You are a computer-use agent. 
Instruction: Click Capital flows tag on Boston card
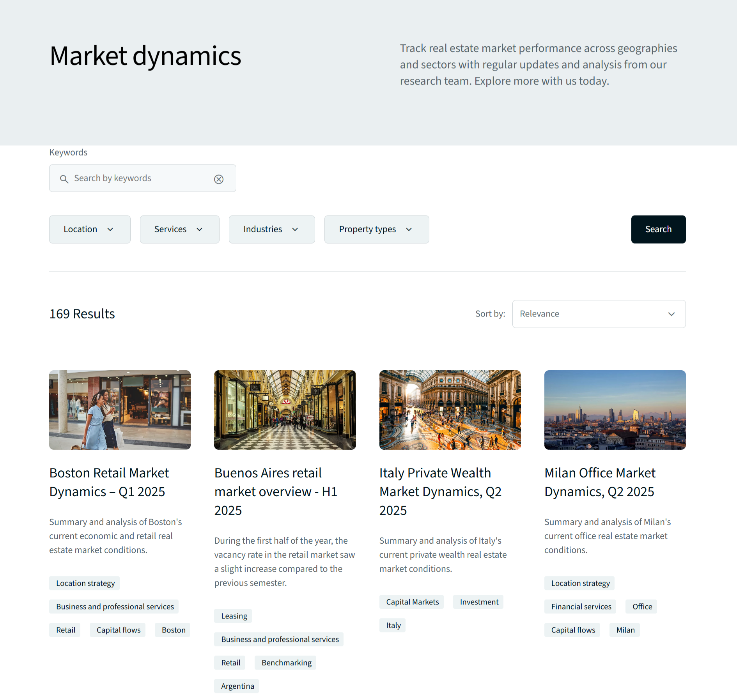118,630
